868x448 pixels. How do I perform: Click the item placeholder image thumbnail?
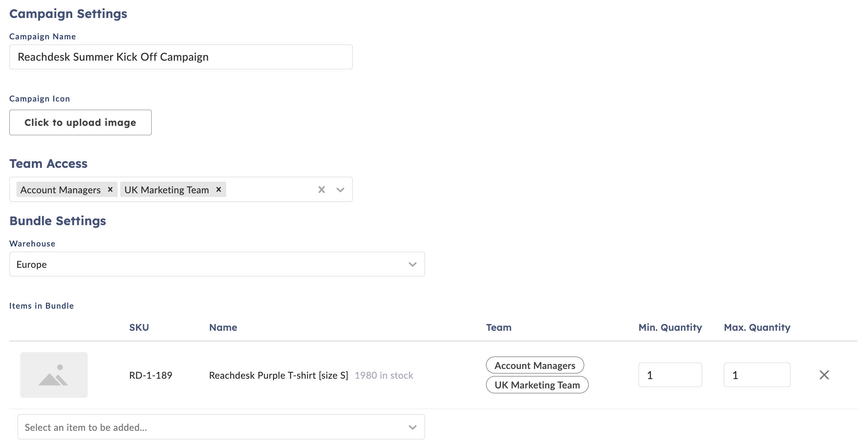(54, 375)
